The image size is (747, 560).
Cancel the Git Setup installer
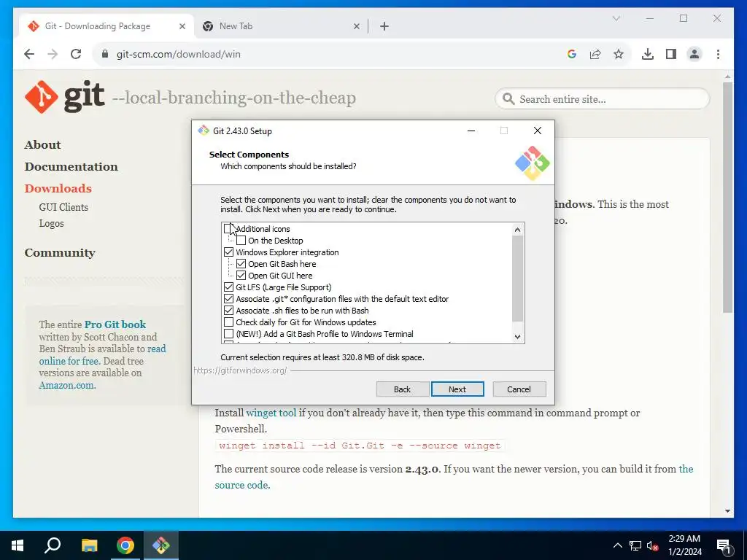click(x=519, y=389)
